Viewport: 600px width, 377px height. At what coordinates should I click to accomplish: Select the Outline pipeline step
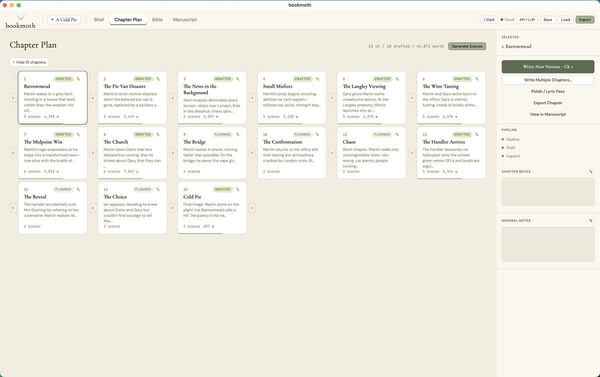coord(511,139)
